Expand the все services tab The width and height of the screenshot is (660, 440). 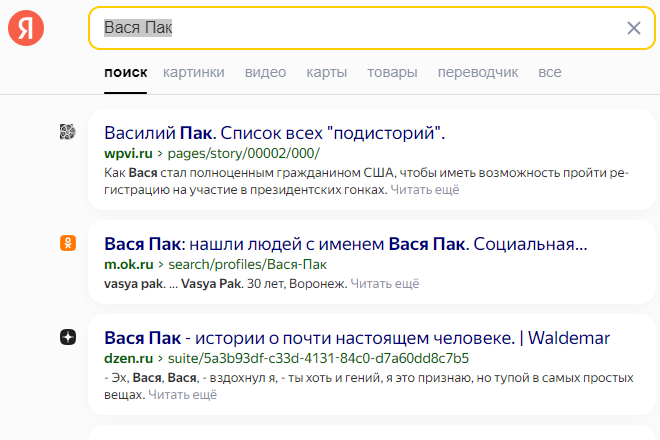549,72
